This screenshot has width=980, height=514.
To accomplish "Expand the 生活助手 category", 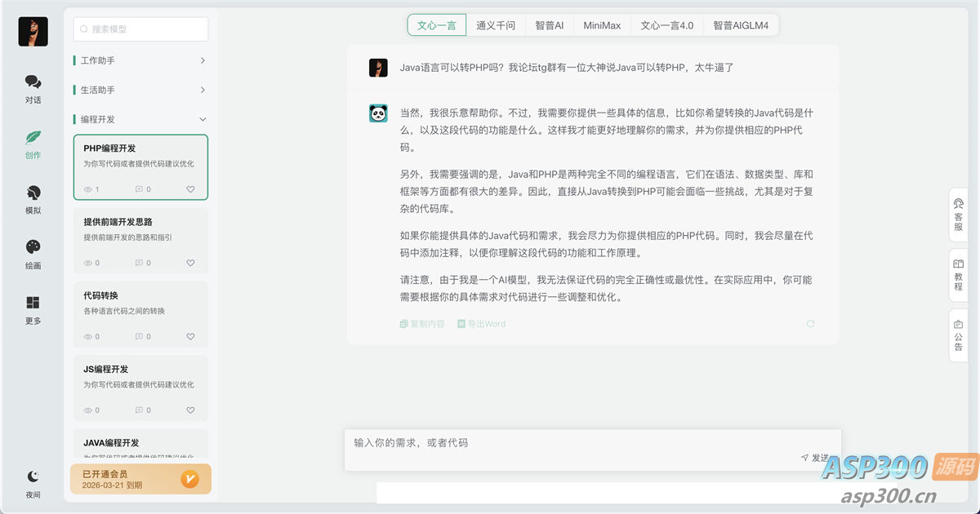I will 140,90.
